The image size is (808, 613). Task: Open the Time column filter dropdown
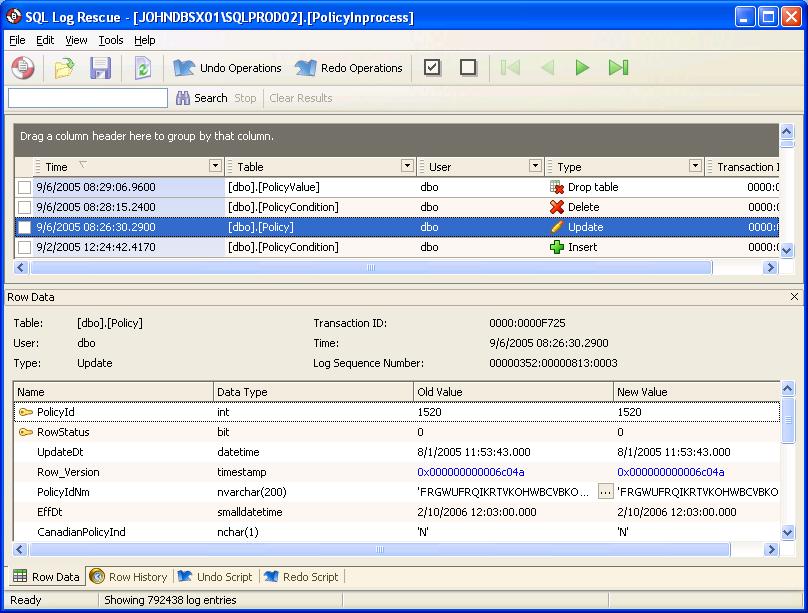point(215,166)
